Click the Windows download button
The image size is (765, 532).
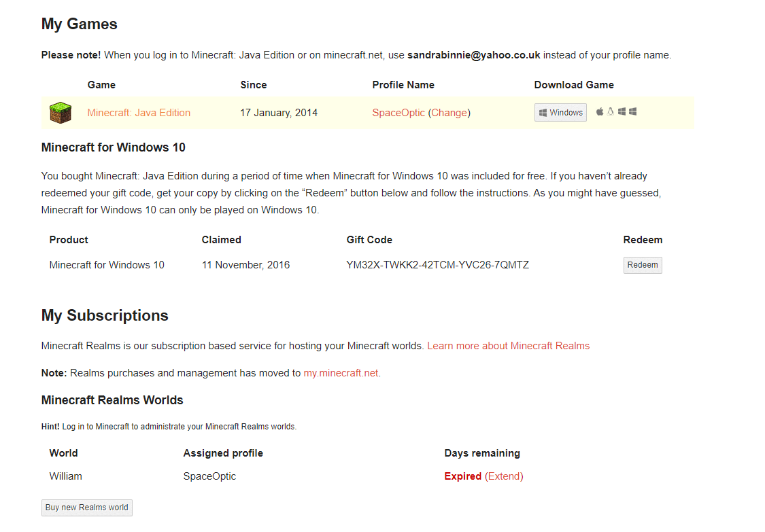pyautogui.click(x=560, y=113)
